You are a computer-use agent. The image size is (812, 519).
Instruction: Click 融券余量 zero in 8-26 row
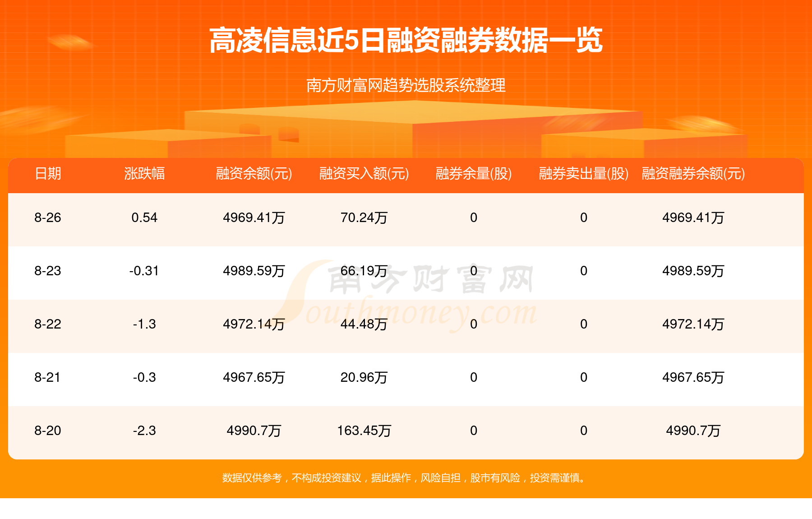[x=474, y=218]
